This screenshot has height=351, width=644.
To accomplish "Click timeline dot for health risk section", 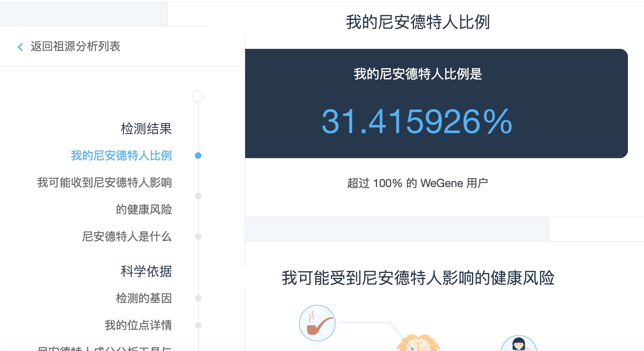I will (198, 196).
